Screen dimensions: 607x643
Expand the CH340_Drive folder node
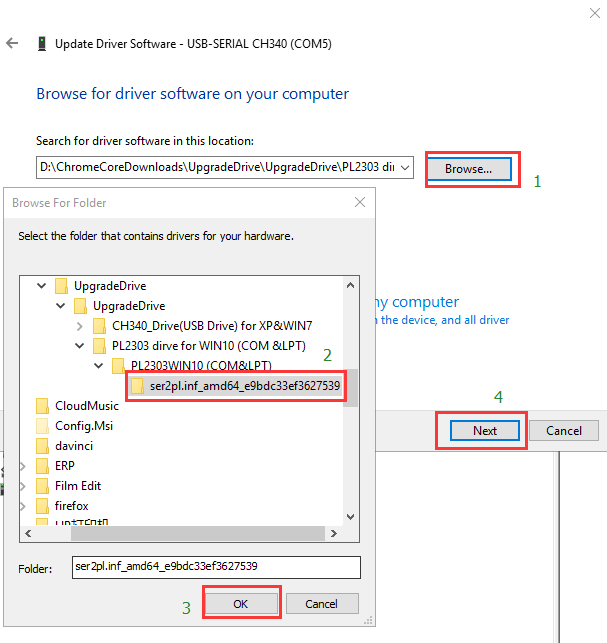pyautogui.click(x=80, y=326)
